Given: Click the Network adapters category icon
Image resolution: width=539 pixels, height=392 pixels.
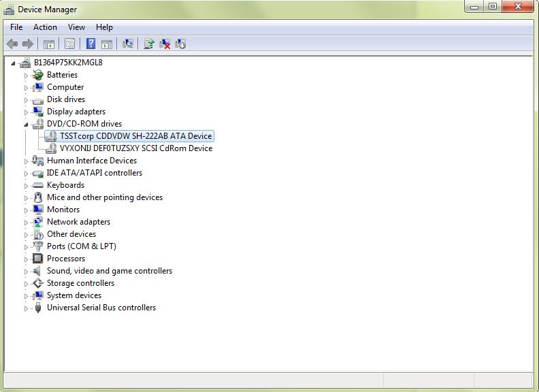Looking at the screenshot, I should (38, 222).
